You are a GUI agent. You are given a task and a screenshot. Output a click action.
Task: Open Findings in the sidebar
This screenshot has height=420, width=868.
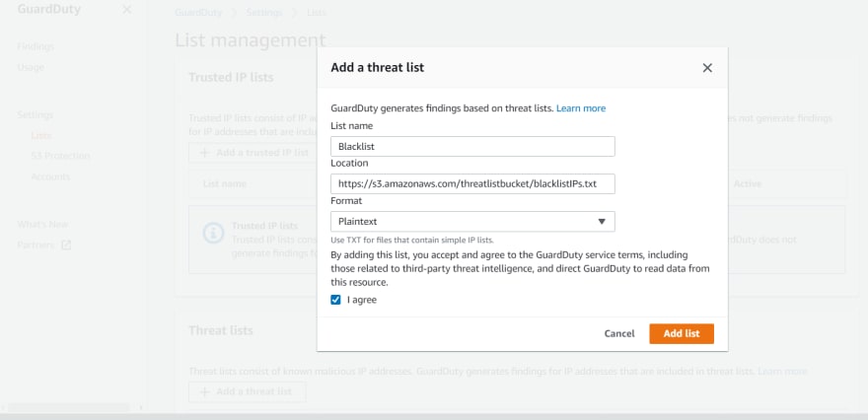pyautogui.click(x=36, y=46)
